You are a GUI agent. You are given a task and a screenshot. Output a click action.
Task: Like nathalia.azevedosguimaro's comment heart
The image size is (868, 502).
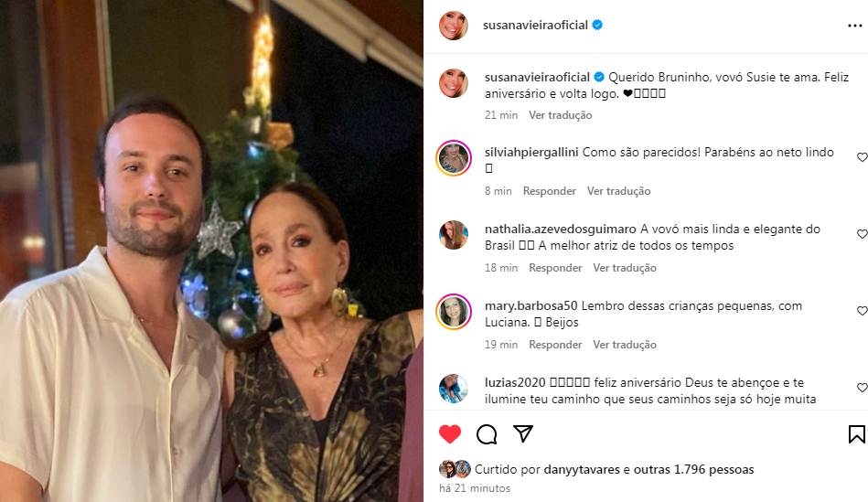[x=862, y=234]
